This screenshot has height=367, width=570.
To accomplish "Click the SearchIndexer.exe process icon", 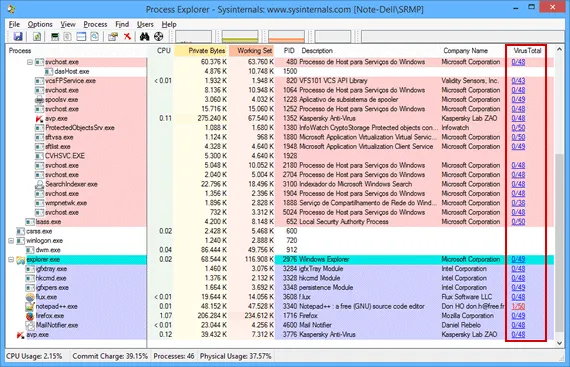I will pos(39,184).
